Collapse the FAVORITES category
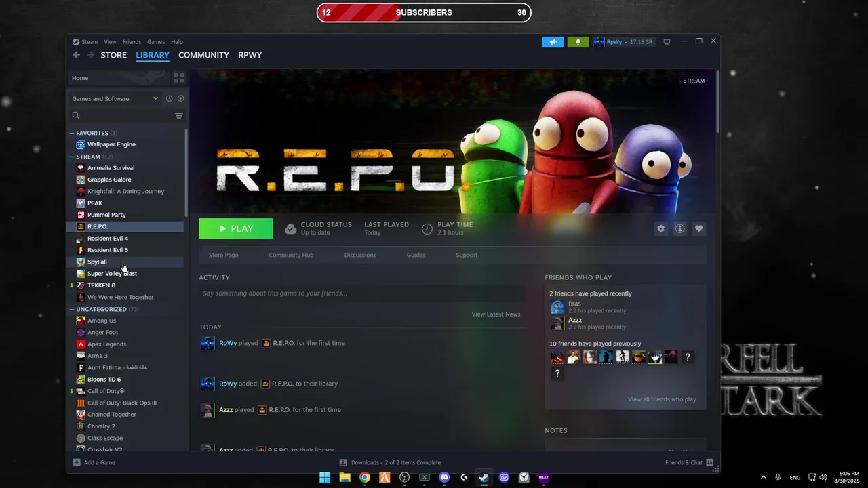 pos(72,133)
